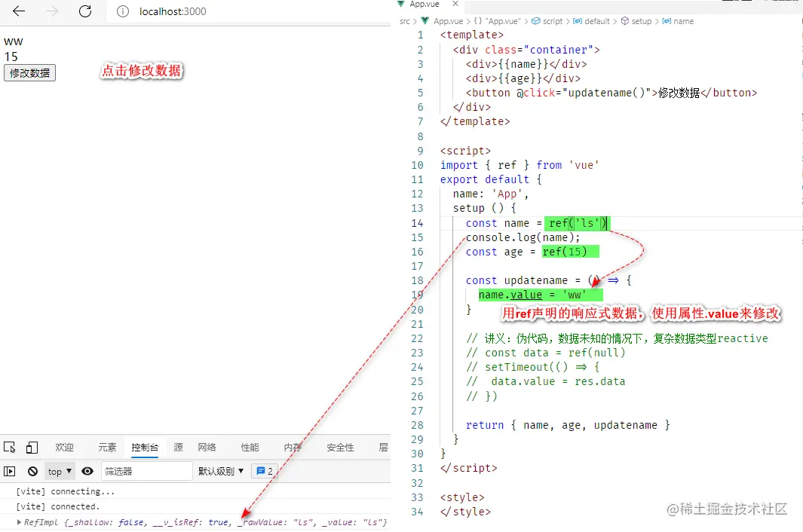Screen dimensions: 803x532
Task: Toggle device emulation icon in DevTools
Action: (32, 448)
